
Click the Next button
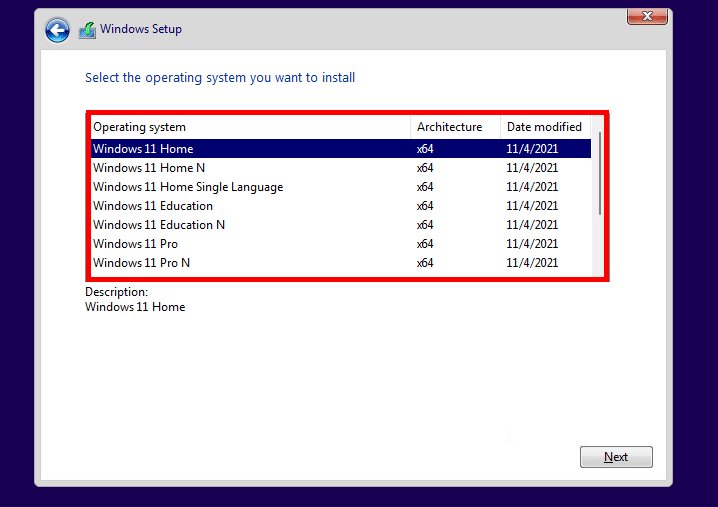616,457
